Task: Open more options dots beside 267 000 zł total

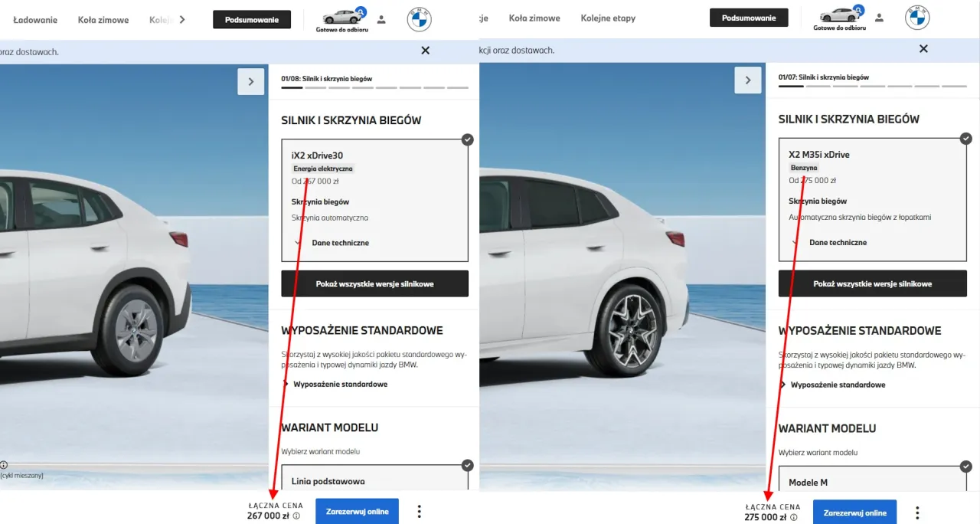Action: click(419, 512)
